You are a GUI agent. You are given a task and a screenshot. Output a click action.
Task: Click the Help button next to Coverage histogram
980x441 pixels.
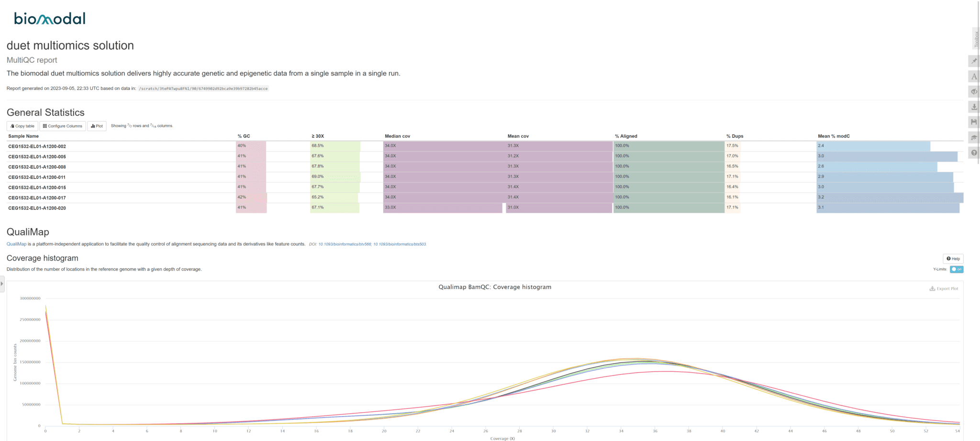point(953,259)
